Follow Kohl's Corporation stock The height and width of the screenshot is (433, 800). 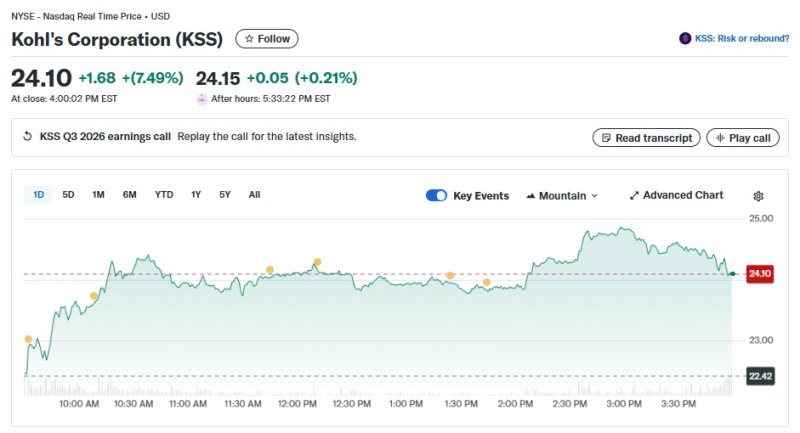click(267, 39)
